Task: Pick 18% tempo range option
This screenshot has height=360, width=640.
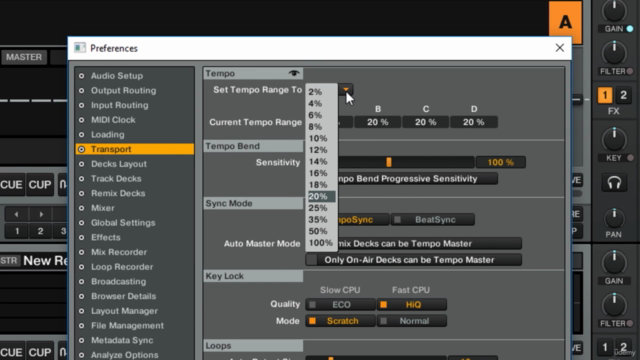Action: coord(318,185)
